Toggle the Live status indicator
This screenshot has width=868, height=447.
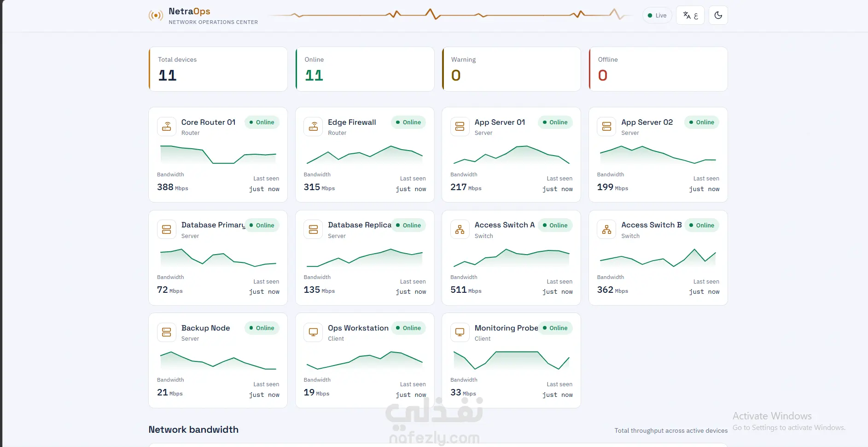pyautogui.click(x=657, y=15)
